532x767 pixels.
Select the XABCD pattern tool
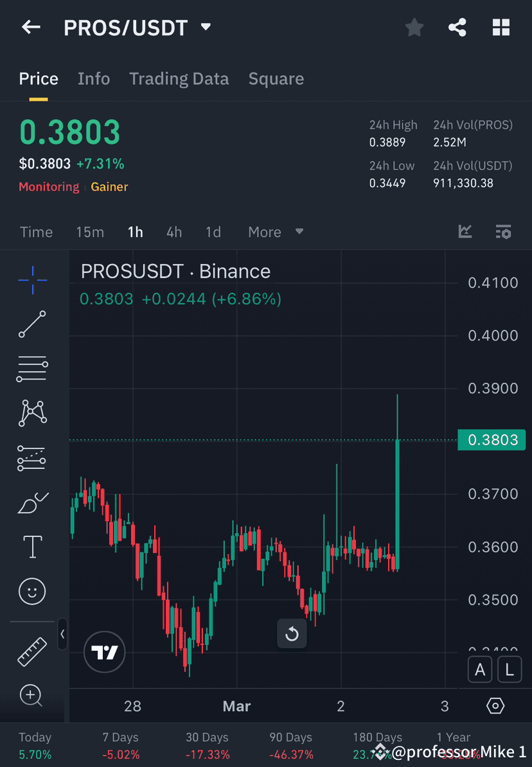click(32, 413)
